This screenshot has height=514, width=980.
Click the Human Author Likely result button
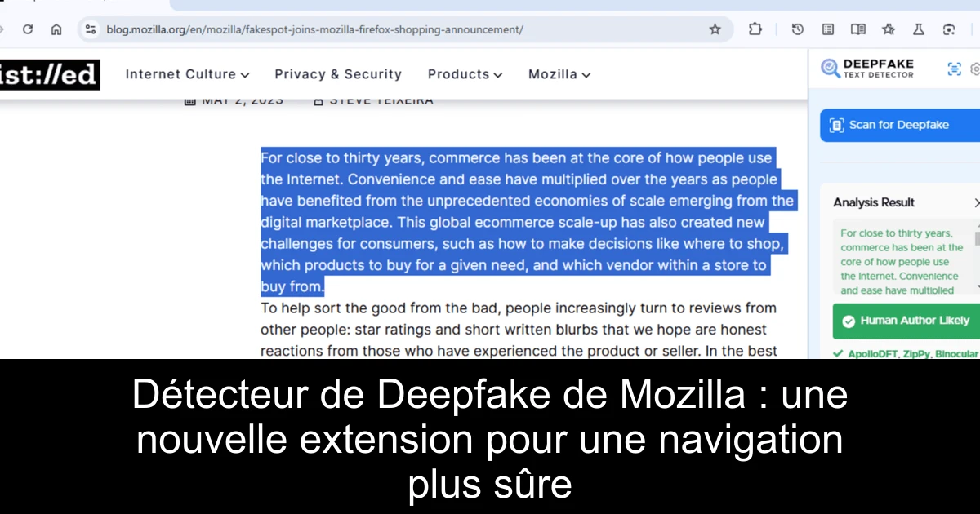(x=906, y=321)
